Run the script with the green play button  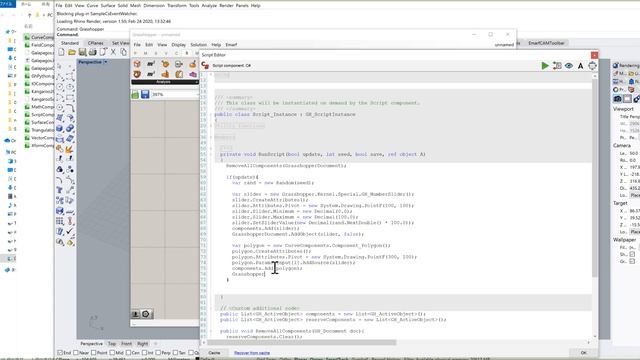click(545, 66)
